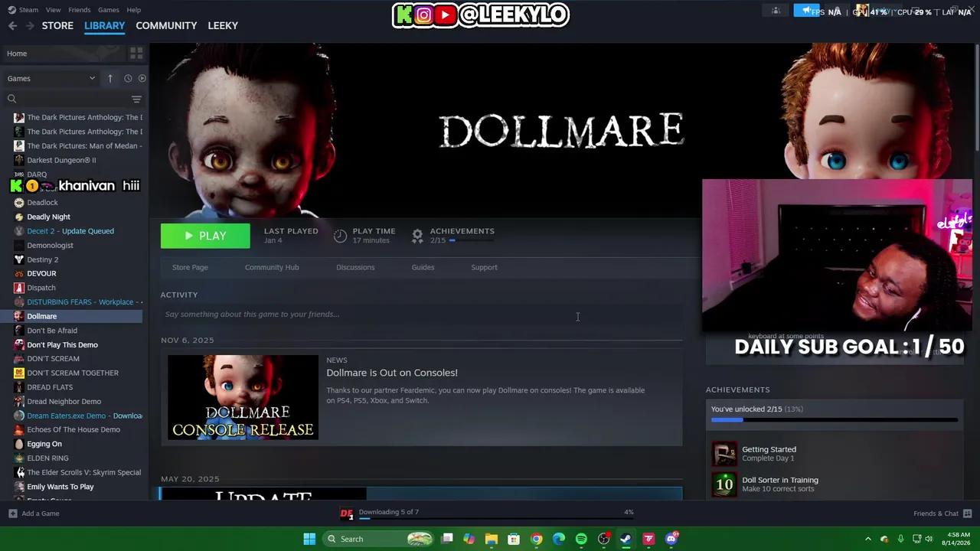The width and height of the screenshot is (980, 551).
Task: Select Deceit 2 in the games list
Action: [71, 231]
